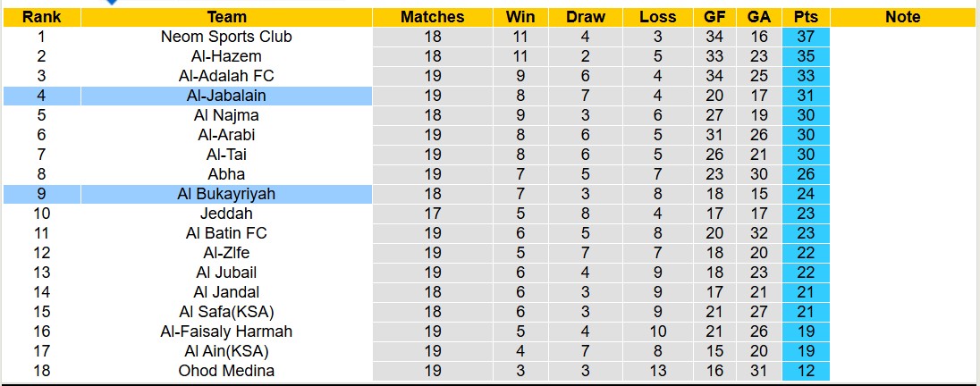The image size is (980, 386).
Task: Click the highlighted Al-Jabalain row
Action: point(226,96)
